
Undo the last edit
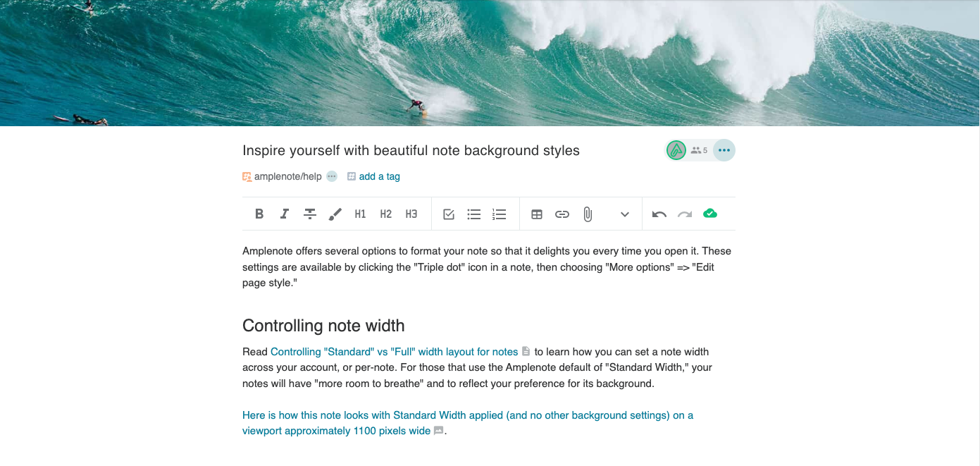click(x=659, y=214)
